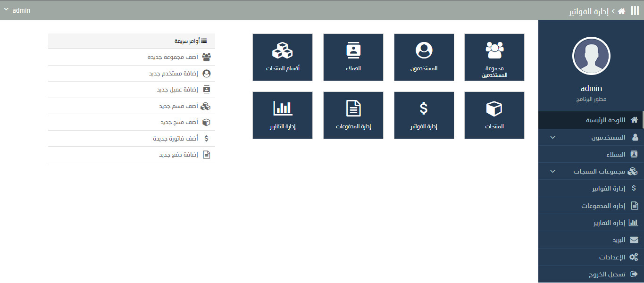644x283 pixels.
Task: Open البريد from the sidebar menu
Action: click(591, 240)
